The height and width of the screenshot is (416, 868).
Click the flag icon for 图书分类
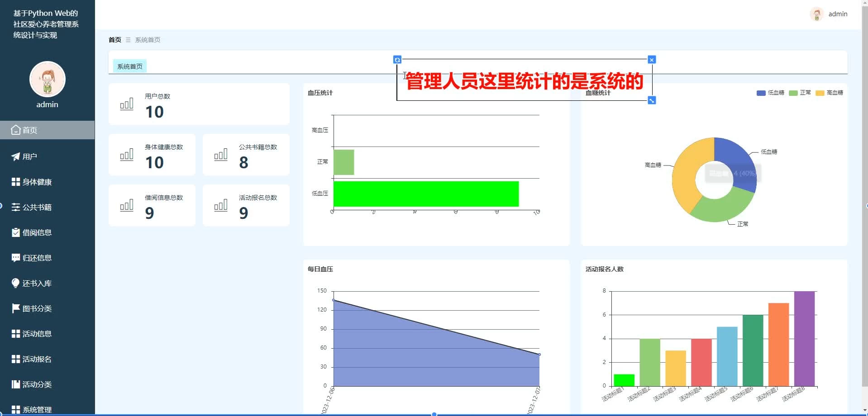click(16, 308)
